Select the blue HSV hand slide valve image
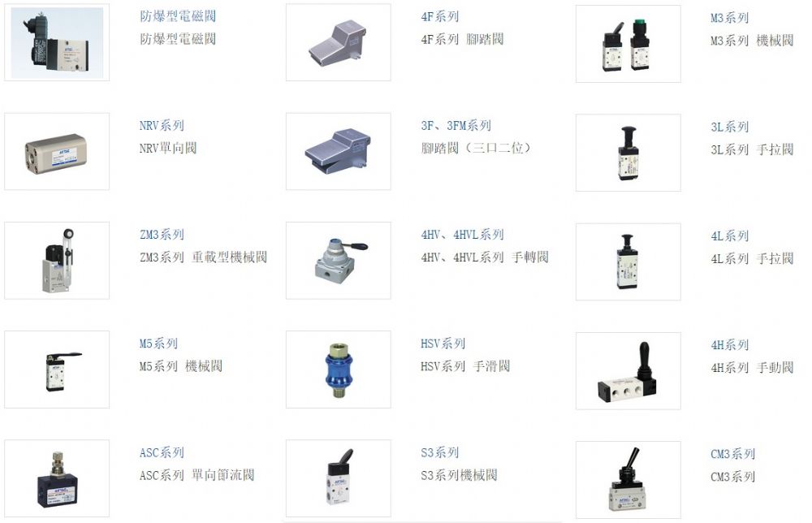This screenshot has height=523, width=812. (x=338, y=370)
